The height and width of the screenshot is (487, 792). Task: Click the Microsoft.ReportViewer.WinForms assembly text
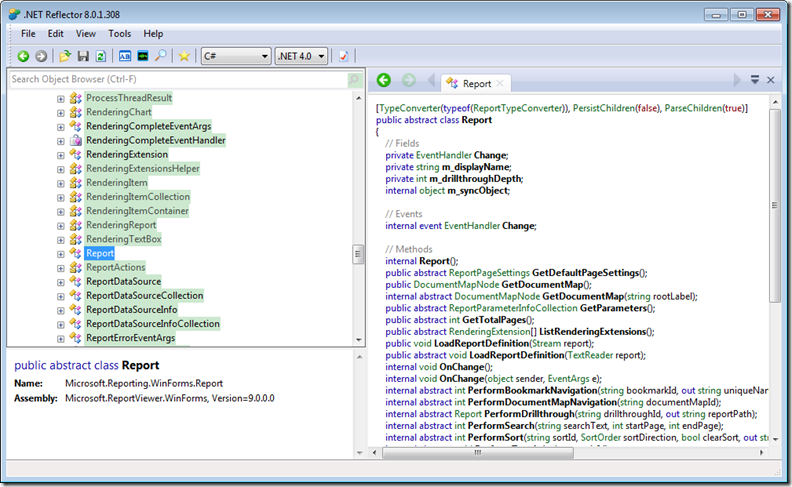(x=170, y=398)
